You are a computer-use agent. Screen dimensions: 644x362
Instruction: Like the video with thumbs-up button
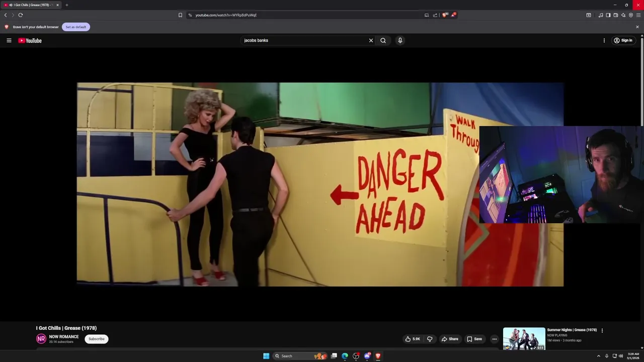coord(413,339)
